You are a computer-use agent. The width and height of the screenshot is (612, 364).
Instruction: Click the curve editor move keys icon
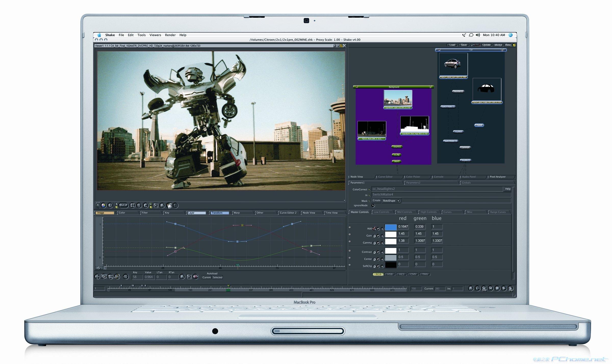click(x=97, y=277)
